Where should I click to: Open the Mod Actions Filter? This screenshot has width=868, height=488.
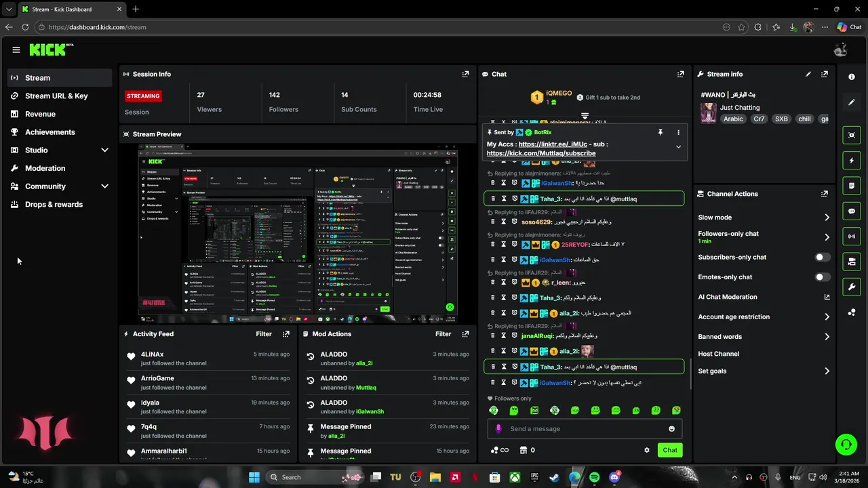[443, 333]
